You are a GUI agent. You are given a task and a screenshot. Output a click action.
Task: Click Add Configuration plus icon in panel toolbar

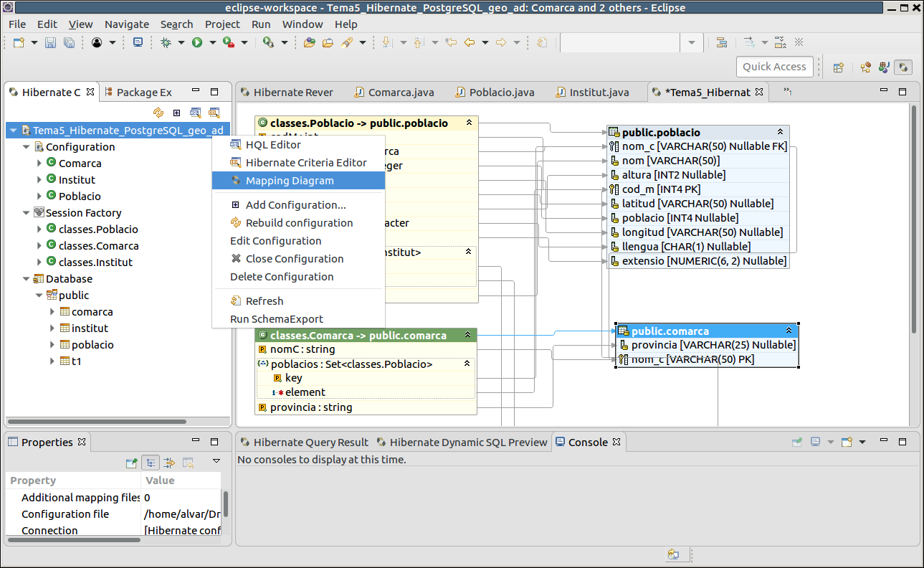tap(177, 113)
